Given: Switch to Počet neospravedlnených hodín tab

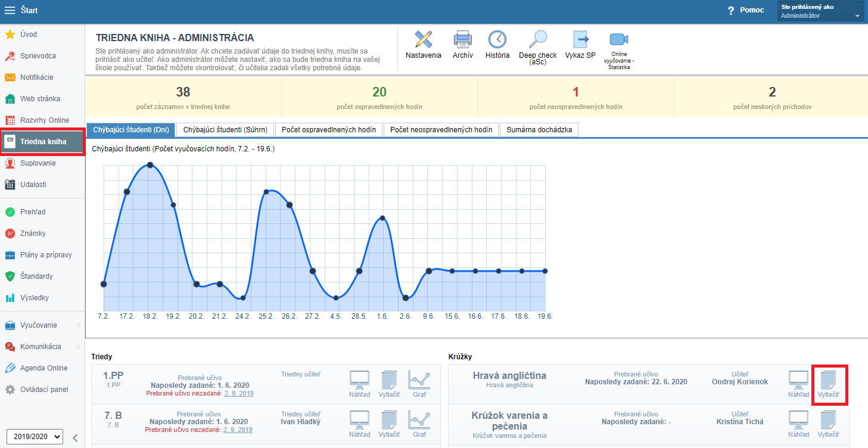Looking at the screenshot, I should (441, 130).
